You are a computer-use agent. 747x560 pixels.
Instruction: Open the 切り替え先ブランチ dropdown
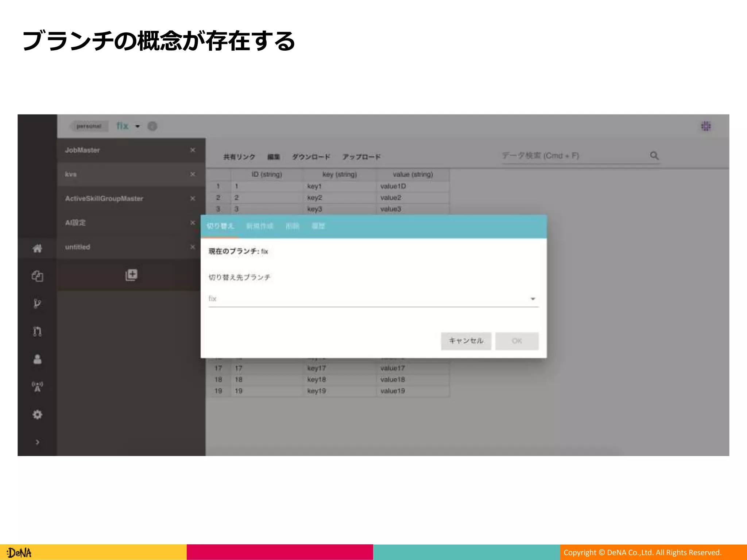pos(373,299)
